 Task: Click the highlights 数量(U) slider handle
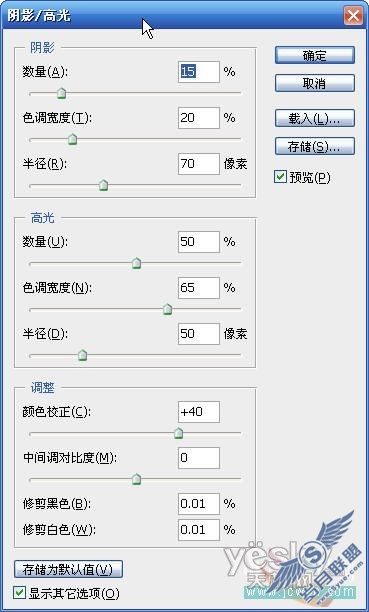136,263
